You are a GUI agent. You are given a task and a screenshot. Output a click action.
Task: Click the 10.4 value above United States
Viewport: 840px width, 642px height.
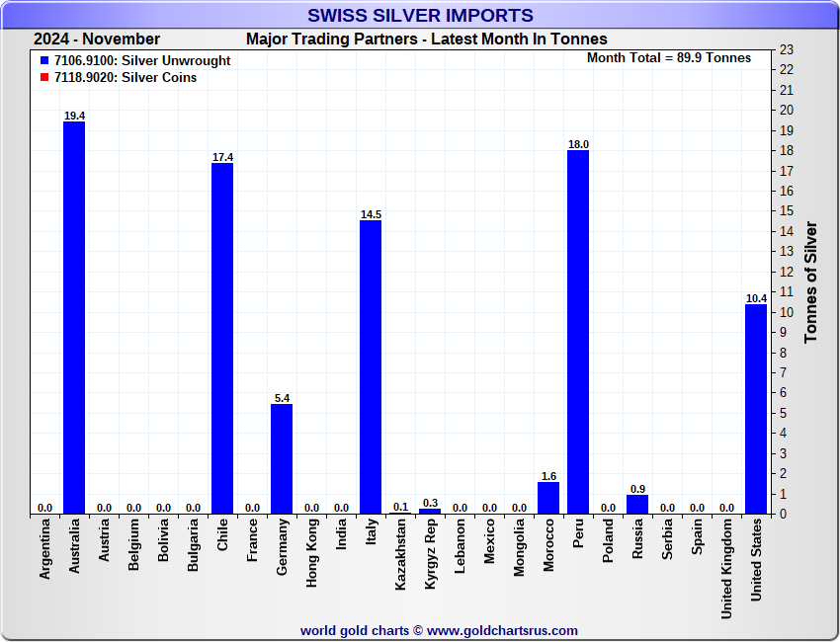click(756, 298)
